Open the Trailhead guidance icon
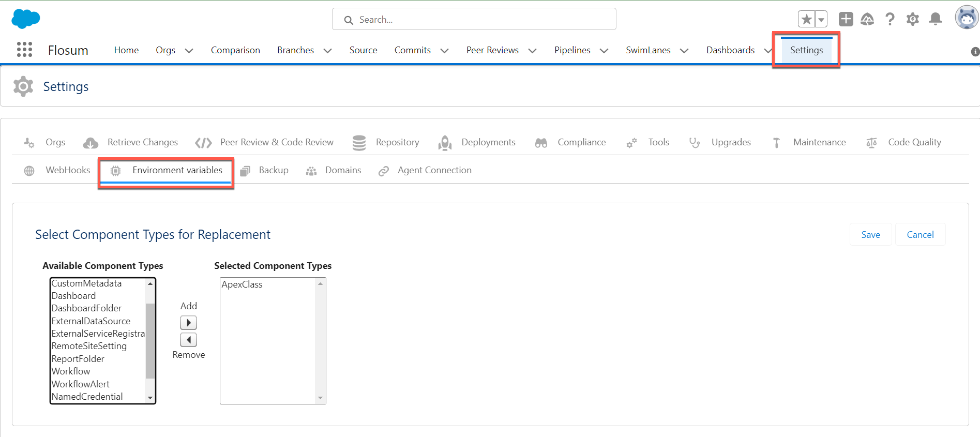The height and width of the screenshot is (437, 980). point(867,19)
